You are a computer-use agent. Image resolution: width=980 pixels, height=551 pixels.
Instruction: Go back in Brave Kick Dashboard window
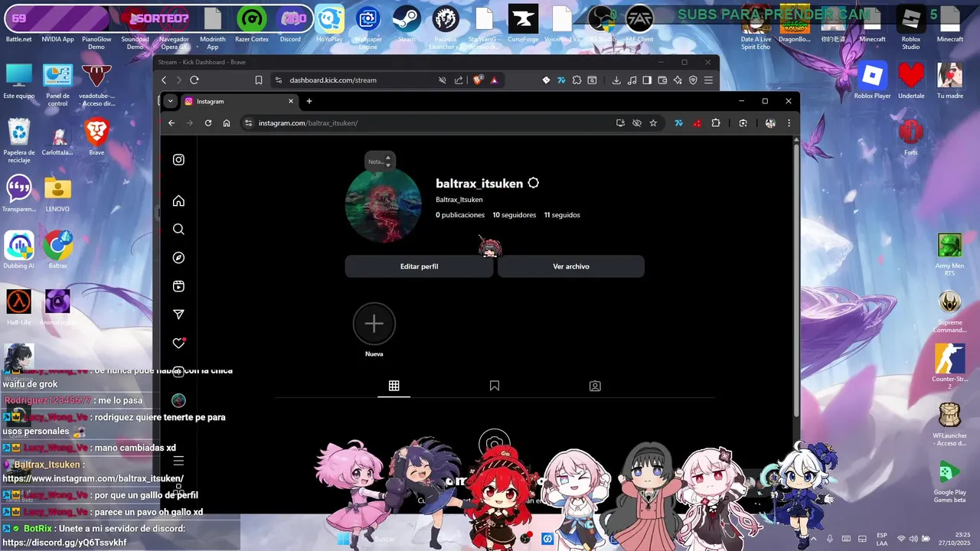coord(164,80)
